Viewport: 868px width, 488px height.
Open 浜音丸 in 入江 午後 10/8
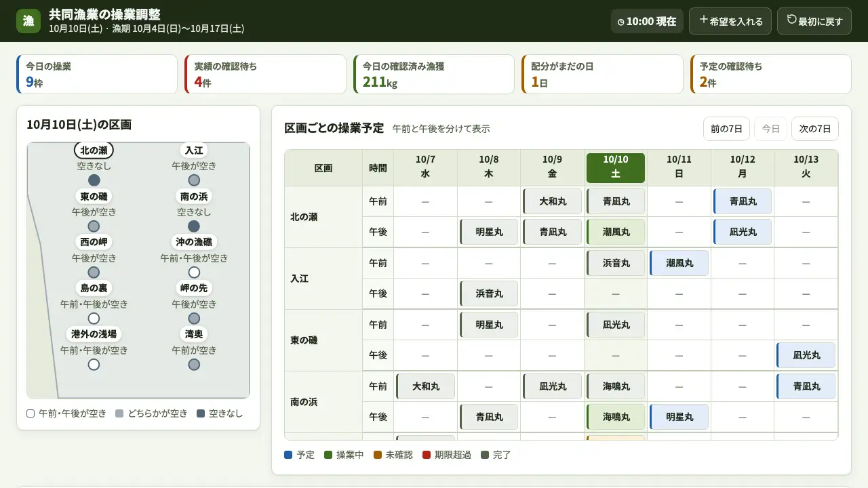489,293
